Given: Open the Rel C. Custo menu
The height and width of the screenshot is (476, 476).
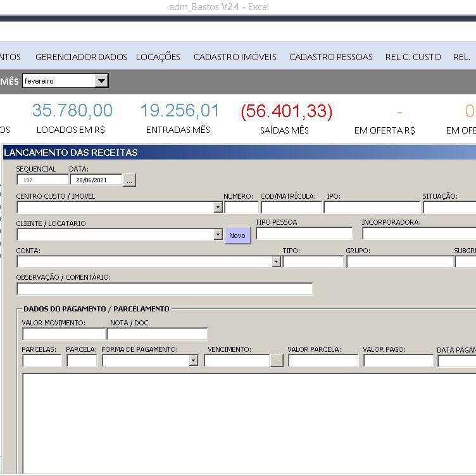Looking at the screenshot, I should [413, 57].
